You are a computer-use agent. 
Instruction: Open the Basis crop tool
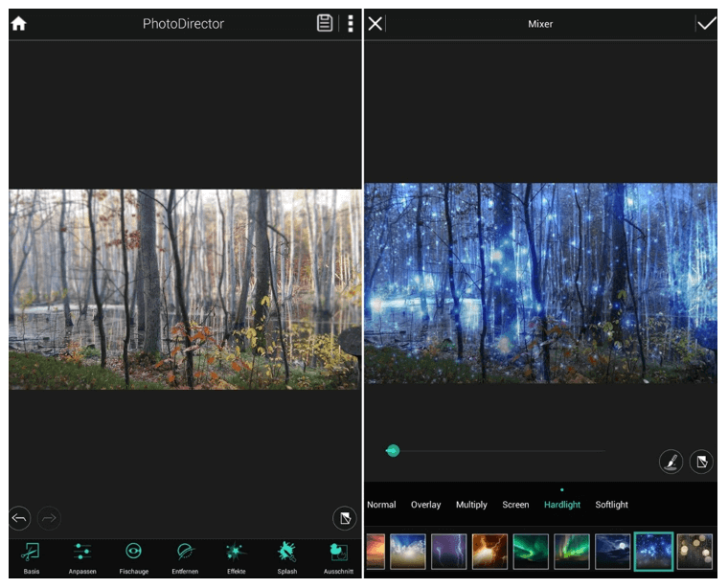pyautogui.click(x=32, y=555)
